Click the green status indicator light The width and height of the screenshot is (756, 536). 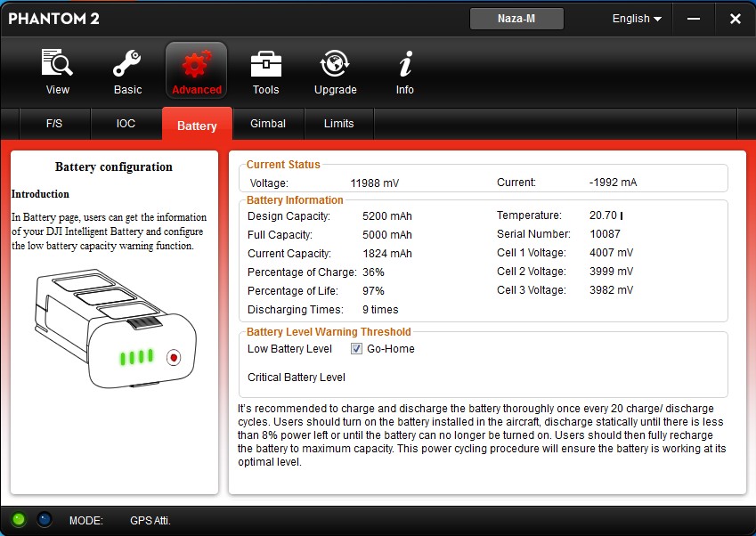point(19,519)
